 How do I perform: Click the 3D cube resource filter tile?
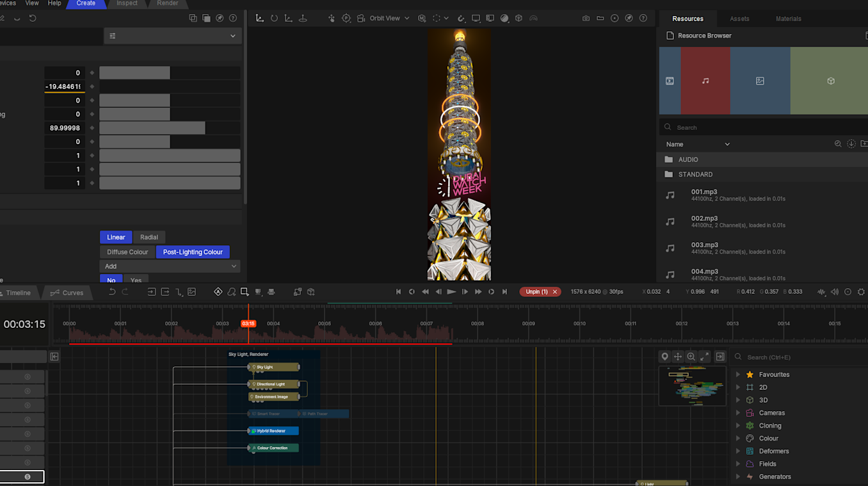pyautogui.click(x=830, y=81)
